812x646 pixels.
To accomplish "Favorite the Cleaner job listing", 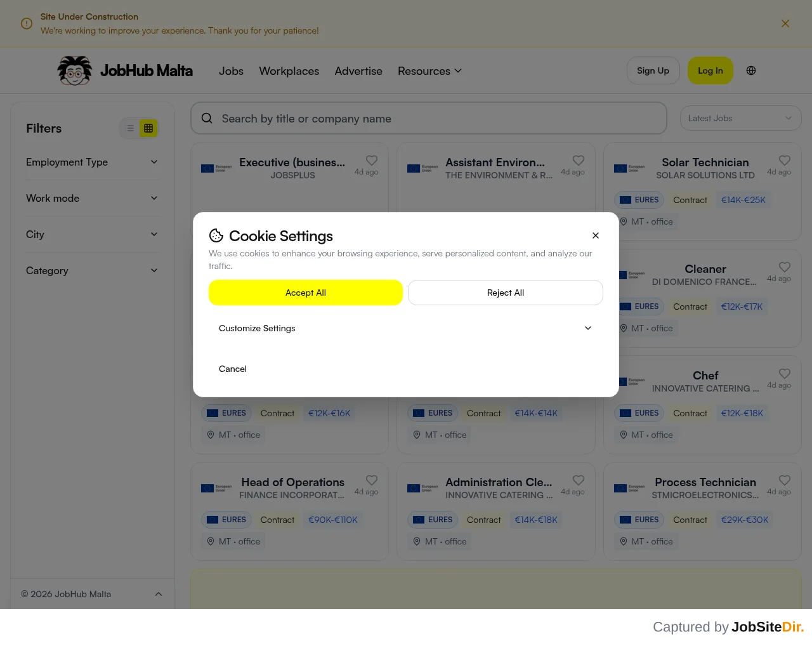I will coord(785,267).
